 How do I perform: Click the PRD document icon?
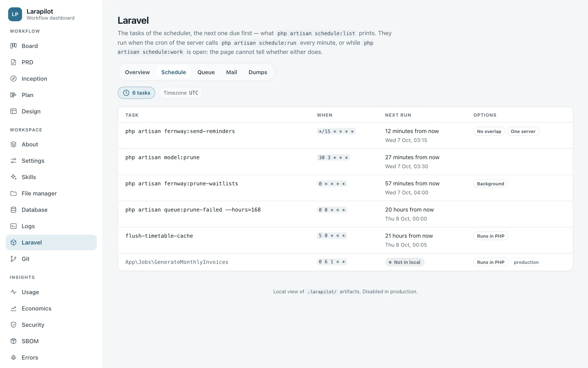click(x=13, y=62)
